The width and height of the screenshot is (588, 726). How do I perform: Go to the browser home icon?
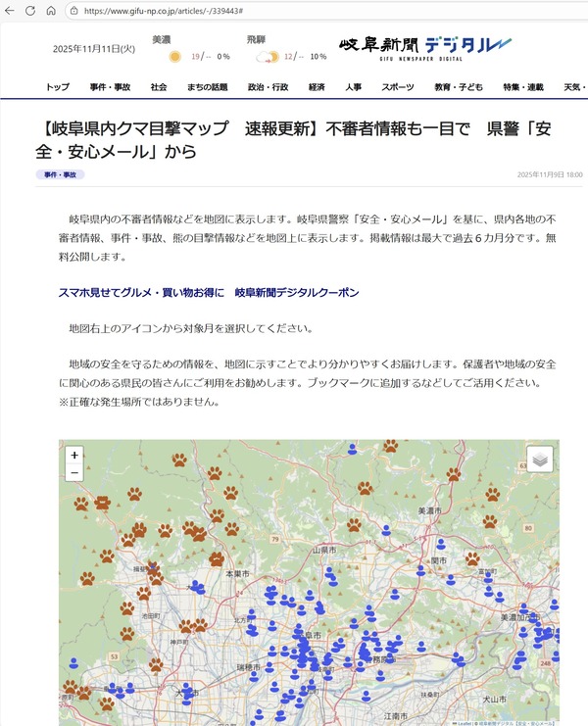coord(51,10)
